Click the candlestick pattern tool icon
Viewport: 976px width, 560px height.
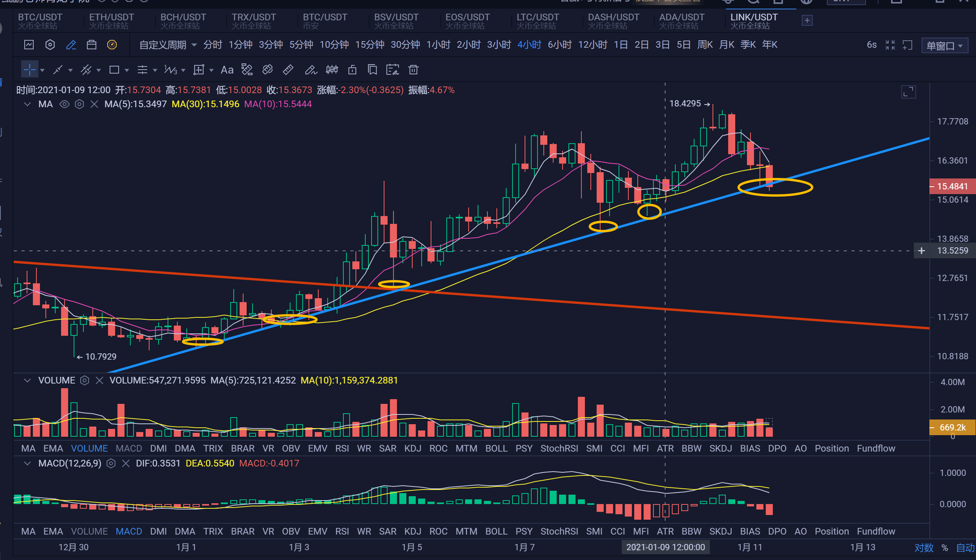(x=332, y=70)
